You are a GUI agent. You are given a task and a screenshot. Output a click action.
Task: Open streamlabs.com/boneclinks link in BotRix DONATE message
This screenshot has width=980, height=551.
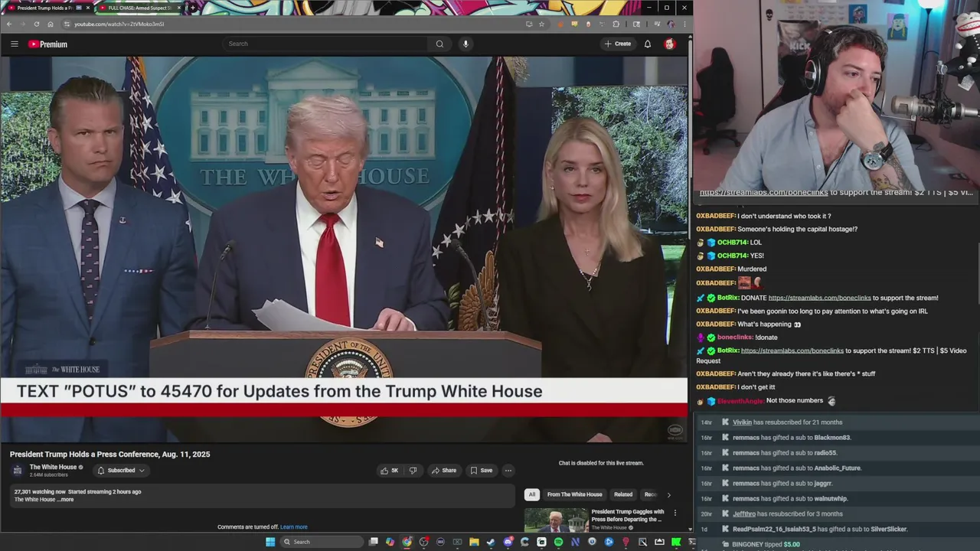[819, 298]
